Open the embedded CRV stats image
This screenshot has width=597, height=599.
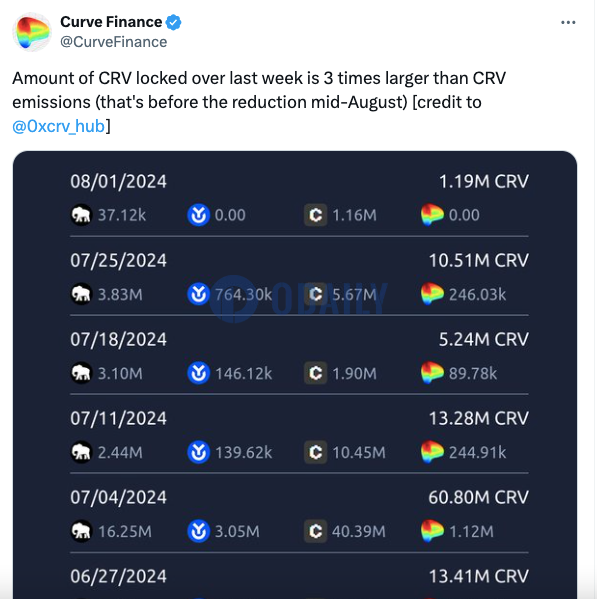[x=295, y=375]
